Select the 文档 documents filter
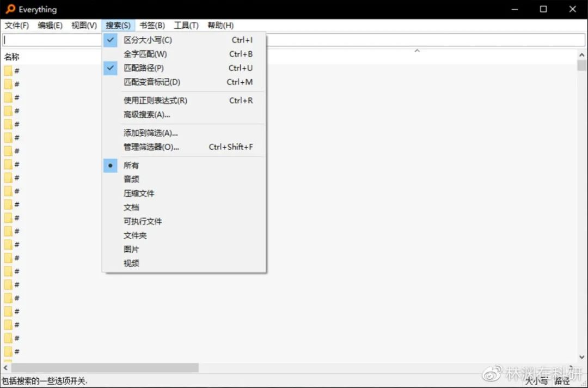This screenshot has width=588, height=388. [184, 208]
